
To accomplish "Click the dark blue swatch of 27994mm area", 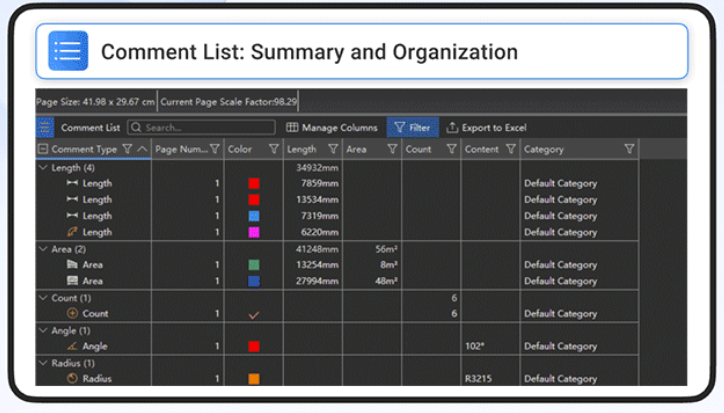I will point(254,281).
